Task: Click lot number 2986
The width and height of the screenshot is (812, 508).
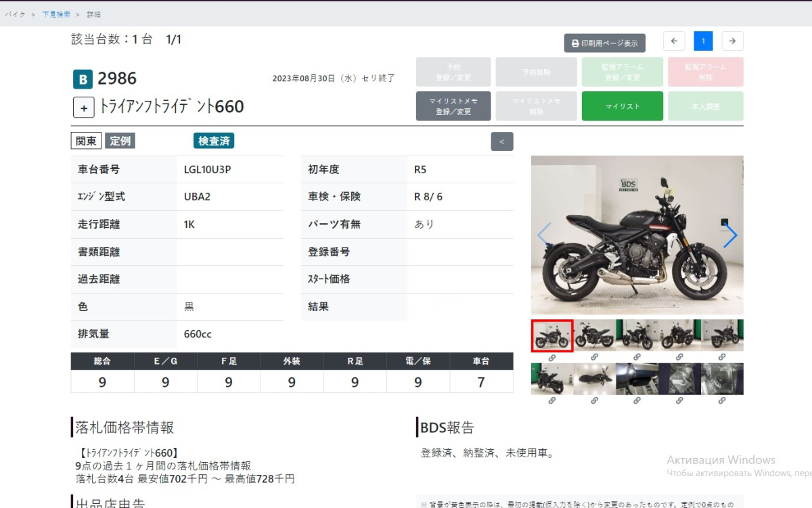Action: [x=117, y=78]
